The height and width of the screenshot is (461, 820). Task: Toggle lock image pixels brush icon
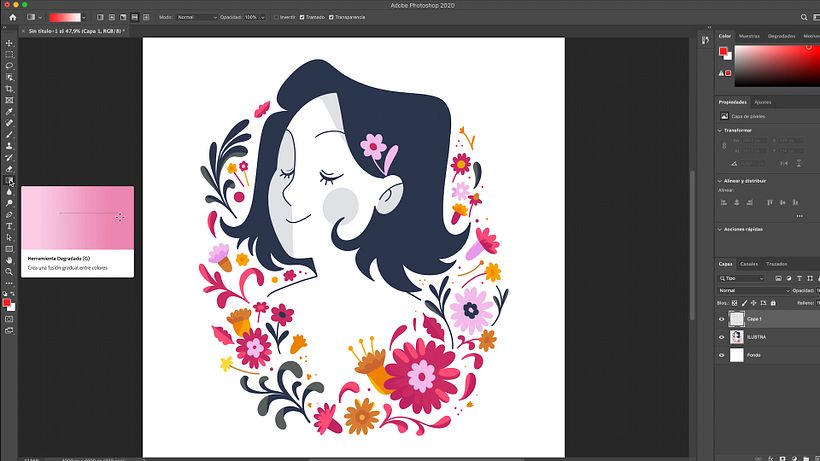point(744,303)
